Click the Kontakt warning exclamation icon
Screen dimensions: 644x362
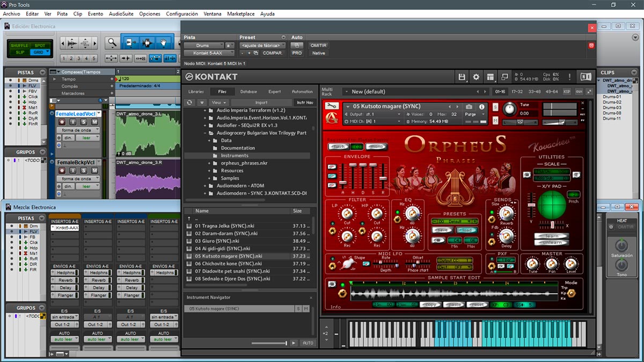coord(569,77)
